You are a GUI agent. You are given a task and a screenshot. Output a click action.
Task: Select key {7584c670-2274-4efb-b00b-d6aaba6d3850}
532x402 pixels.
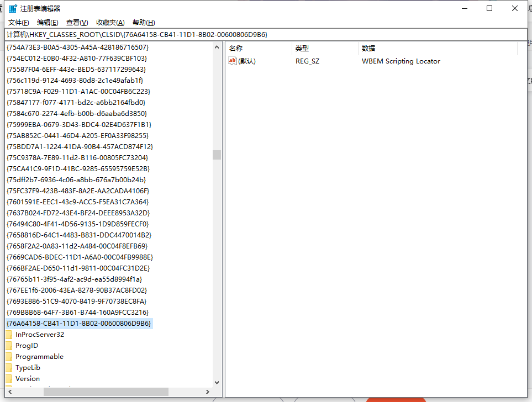coord(77,113)
